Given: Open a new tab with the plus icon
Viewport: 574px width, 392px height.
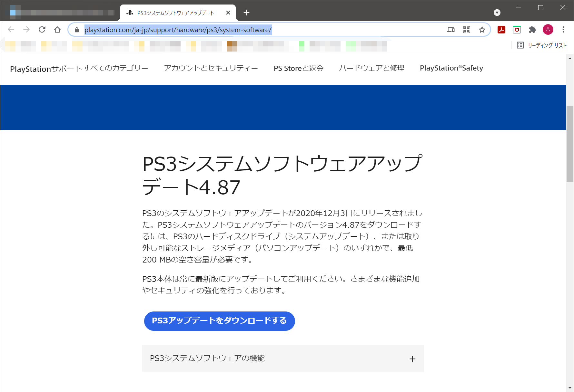Looking at the screenshot, I should coord(247,13).
